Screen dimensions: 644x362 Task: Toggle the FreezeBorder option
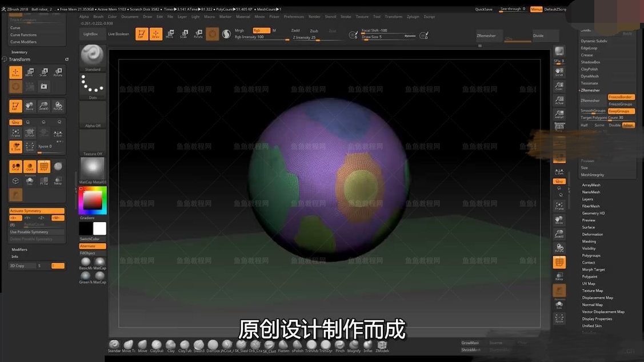[621, 97]
